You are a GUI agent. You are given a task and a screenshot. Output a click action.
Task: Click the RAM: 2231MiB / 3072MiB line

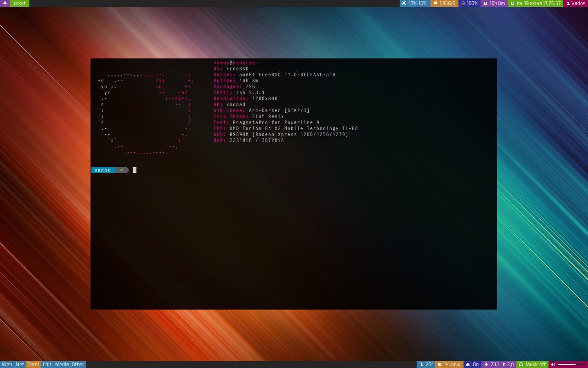249,140
